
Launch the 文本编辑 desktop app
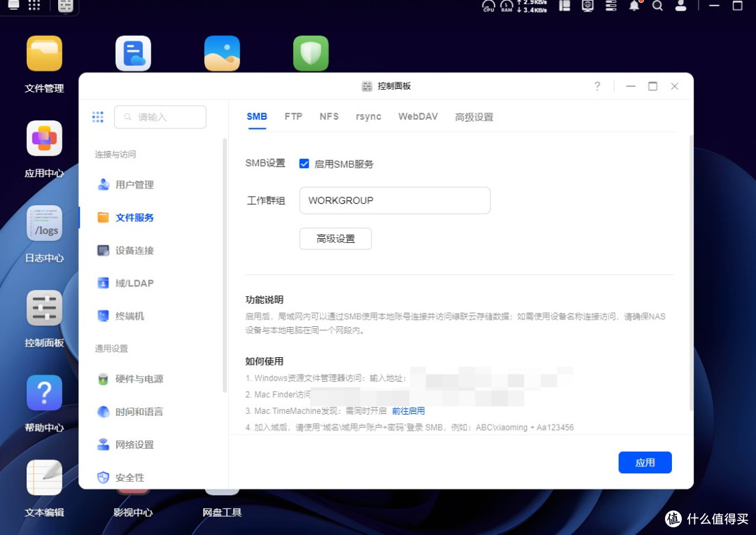pos(44,478)
